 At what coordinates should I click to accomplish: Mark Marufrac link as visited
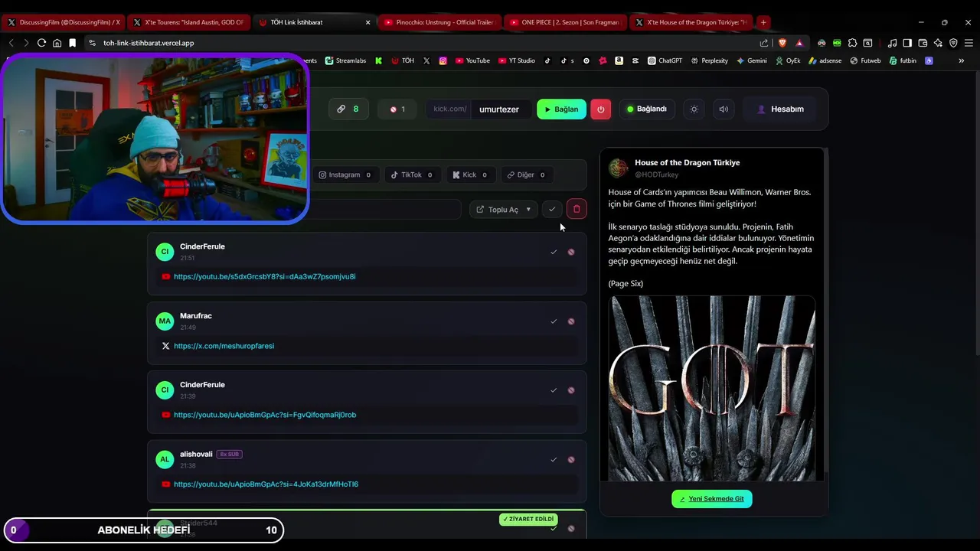pyautogui.click(x=554, y=321)
